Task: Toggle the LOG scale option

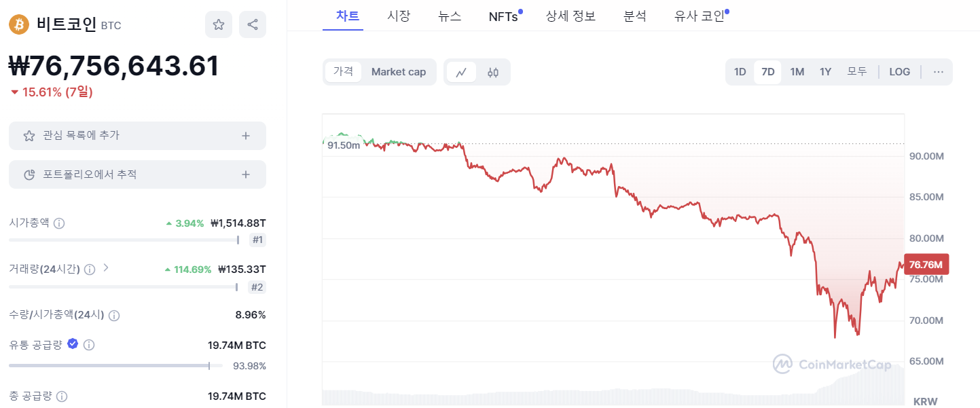Action: click(900, 72)
